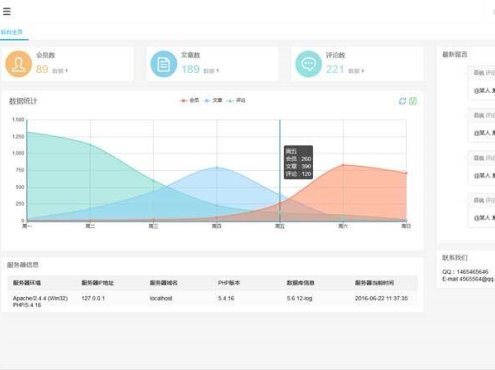Screen dimensions: 495x370
Task: Click the 周三 axis label
Action: pos(153,226)
